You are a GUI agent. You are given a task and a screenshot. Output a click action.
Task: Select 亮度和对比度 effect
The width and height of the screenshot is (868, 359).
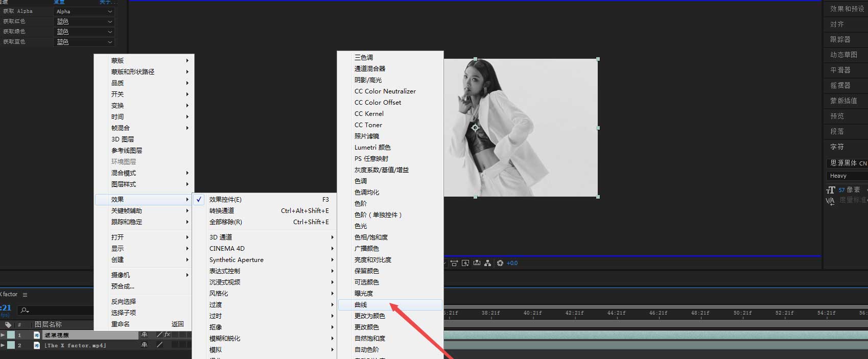coord(390,260)
